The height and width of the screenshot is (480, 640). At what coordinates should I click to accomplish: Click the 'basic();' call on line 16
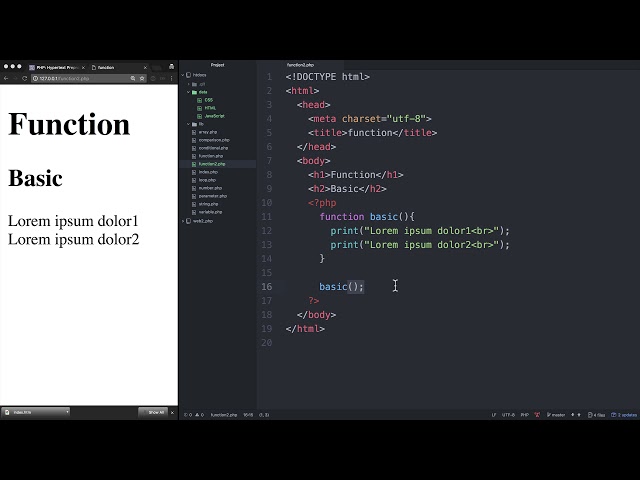pos(341,287)
